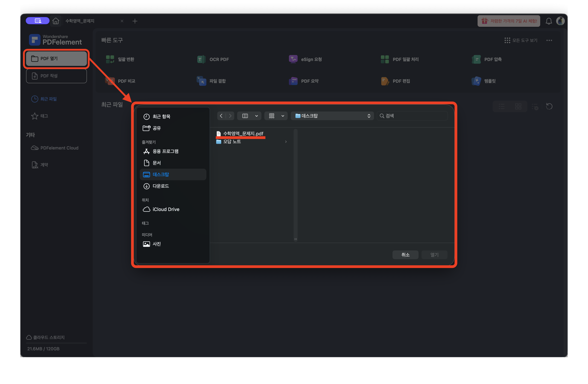Image resolution: width=588 pixels, height=384 pixels.
Task: Select the 수학영역_문제지 tab
Action: point(80,21)
